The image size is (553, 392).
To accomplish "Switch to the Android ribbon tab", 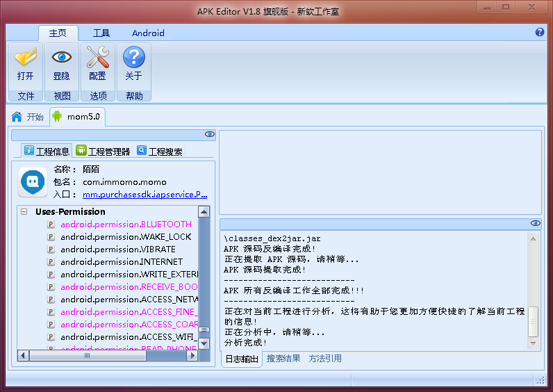I will 148,33.
